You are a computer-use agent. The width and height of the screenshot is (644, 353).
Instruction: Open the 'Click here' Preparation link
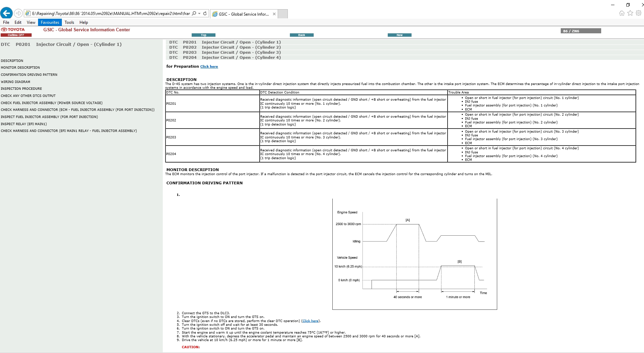point(209,67)
